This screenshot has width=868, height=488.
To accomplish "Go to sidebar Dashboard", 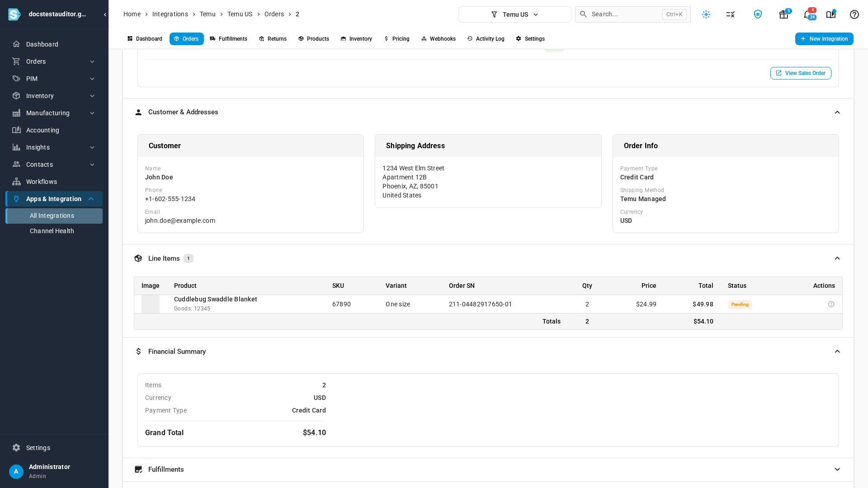I will (54, 44).
